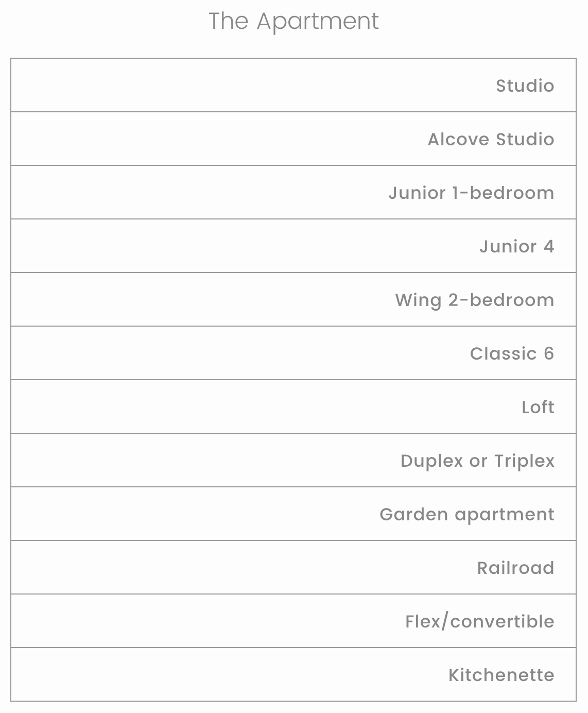Expand the Classic 6 row
This screenshot has height=713, width=588.
[x=293, y=353]
